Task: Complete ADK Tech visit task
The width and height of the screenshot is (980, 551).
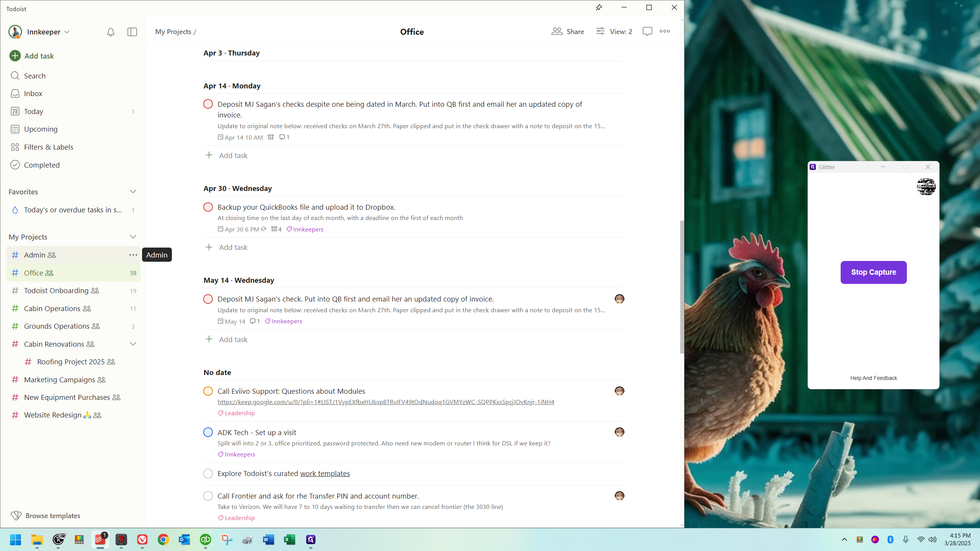Action: [208, 432]
